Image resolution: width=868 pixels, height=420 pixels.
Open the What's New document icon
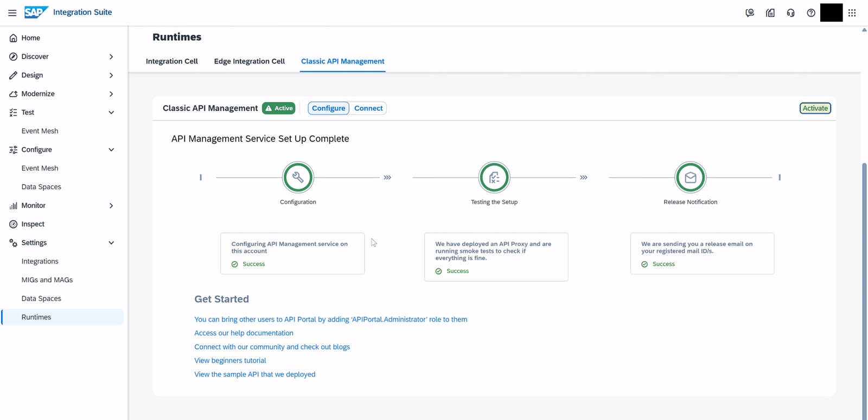pos(770,12)
